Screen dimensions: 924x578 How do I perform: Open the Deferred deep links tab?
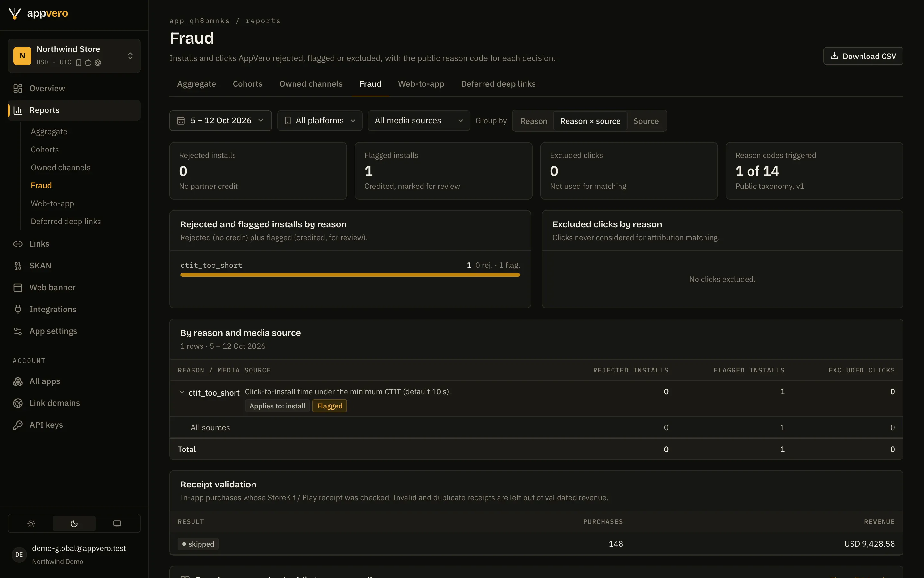[x=498, y=84]
